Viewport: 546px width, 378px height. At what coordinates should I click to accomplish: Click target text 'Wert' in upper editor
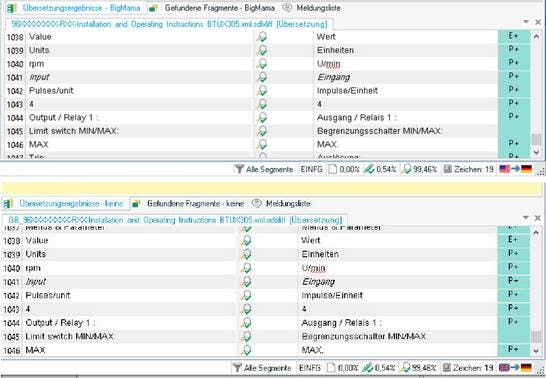[x=326, y=37]
